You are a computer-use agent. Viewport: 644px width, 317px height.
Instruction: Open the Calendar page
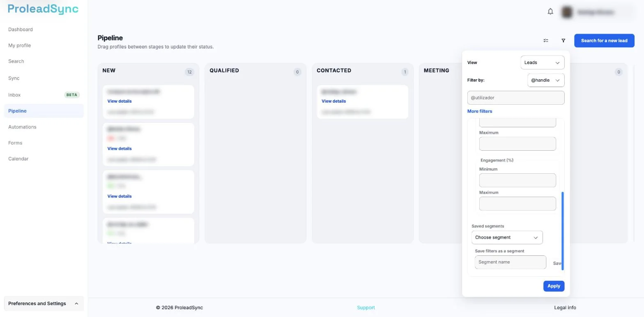pyautogui.click(x=18, y=159)
